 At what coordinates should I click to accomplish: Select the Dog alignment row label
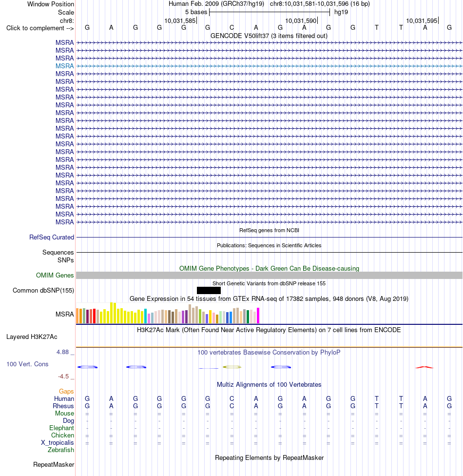(x=68, y=421)
